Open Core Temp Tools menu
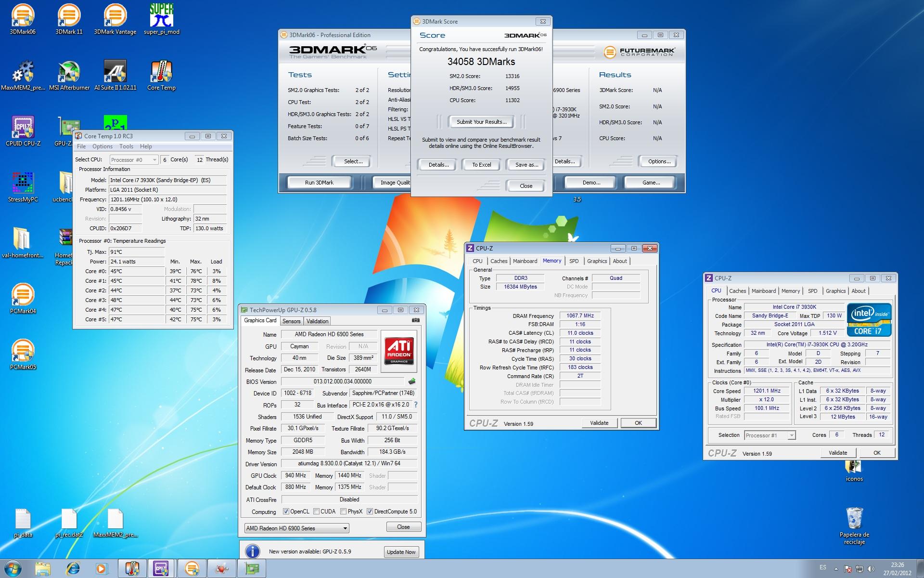Viewport: 924px width, 578px height. (126, 146)
